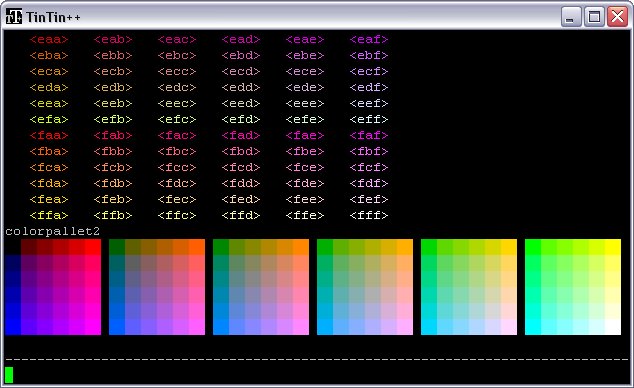Maximize the TinTin++ window
This screenshot has height=388, width=634.
pos(594,17)
